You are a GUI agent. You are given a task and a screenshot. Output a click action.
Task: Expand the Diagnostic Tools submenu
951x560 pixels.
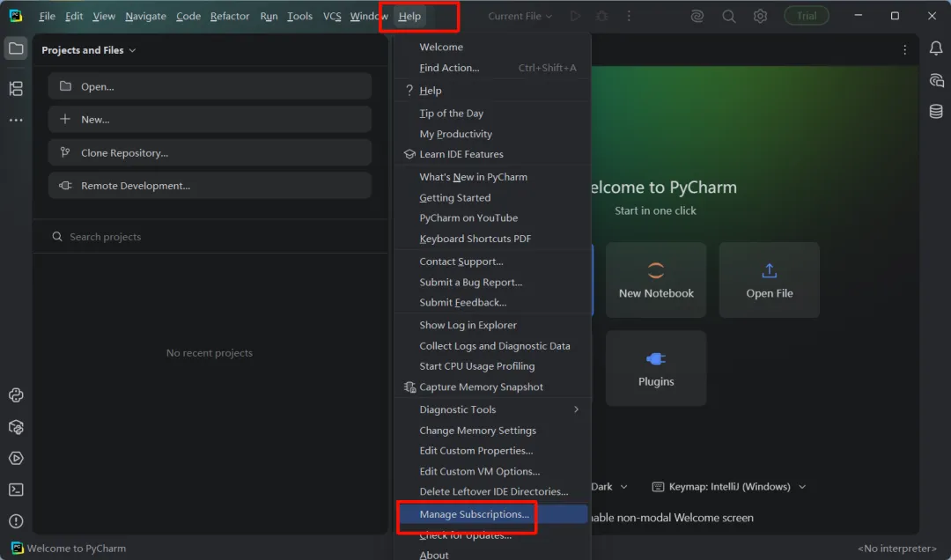click(x=492, y=409)
